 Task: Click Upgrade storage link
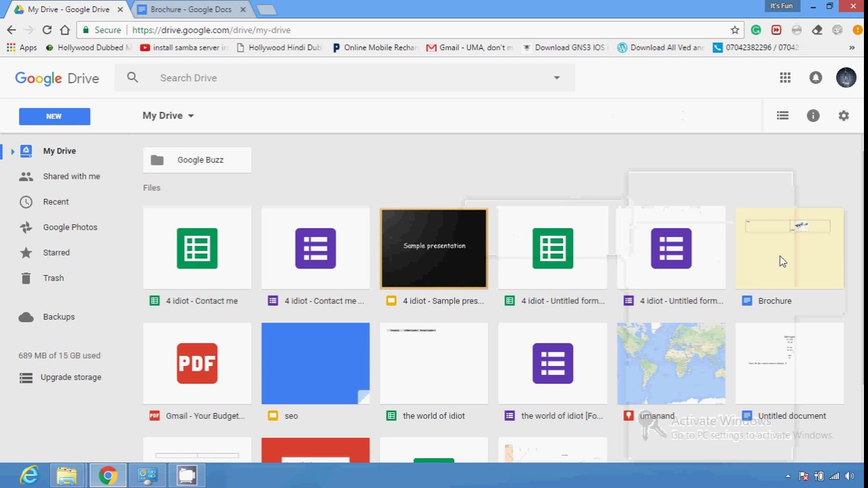point(71,378)
